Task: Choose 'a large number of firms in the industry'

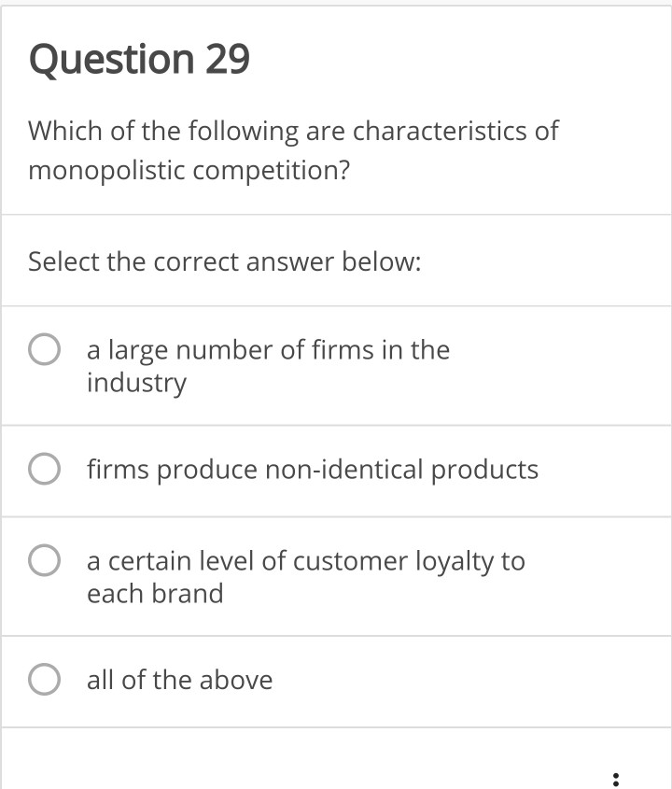Action: (x=44, y=349)
